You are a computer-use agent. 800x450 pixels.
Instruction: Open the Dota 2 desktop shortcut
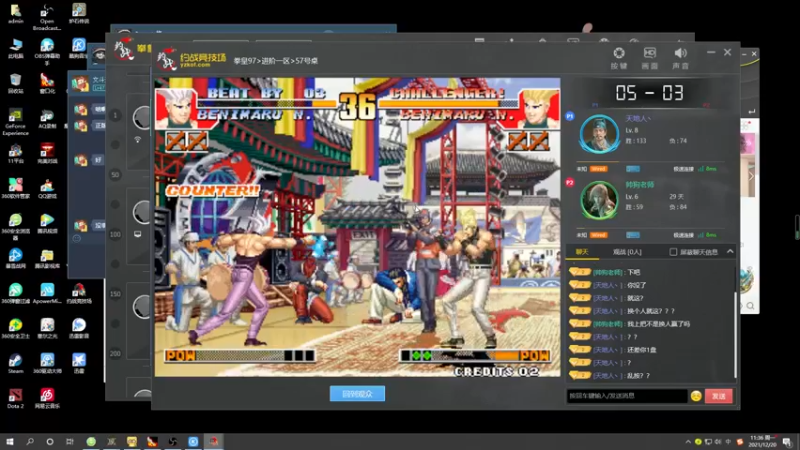[15, 399]
